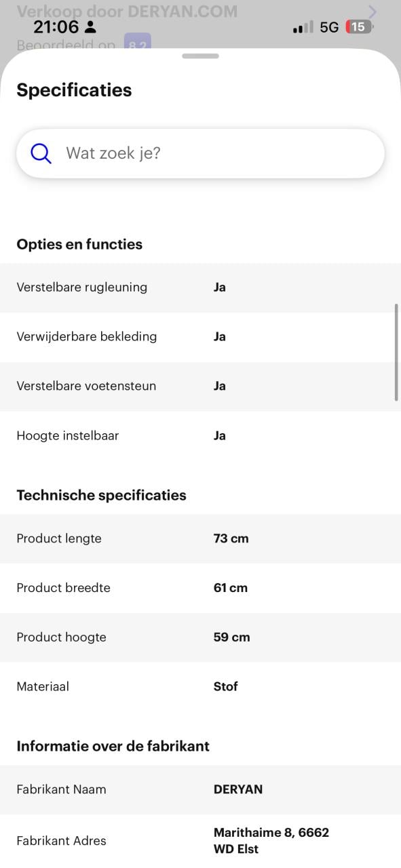This screenshot has height=868, width=401.
Task: Tap the 'Product lengte' 73 cm row
Action: [200, 538]
